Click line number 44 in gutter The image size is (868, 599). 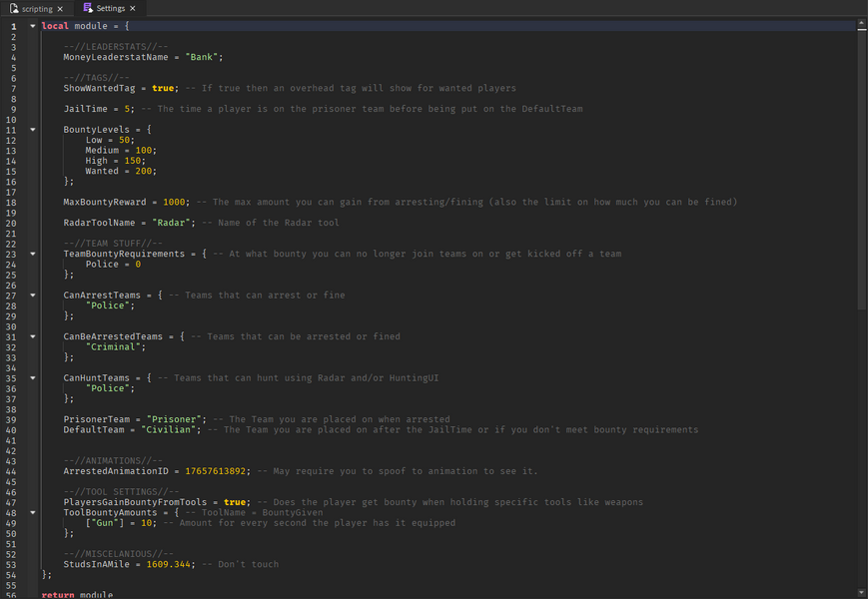[11, 472]
